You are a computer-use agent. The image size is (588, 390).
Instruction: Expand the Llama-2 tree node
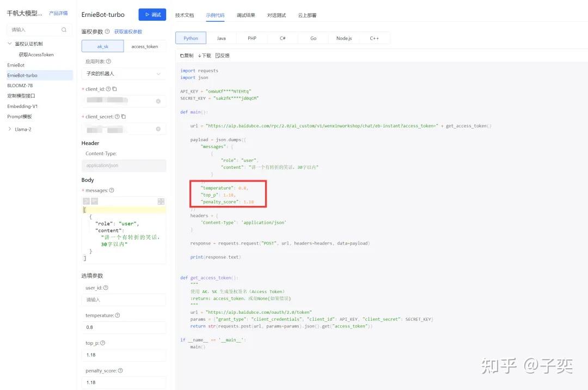(x=10, y=129)
